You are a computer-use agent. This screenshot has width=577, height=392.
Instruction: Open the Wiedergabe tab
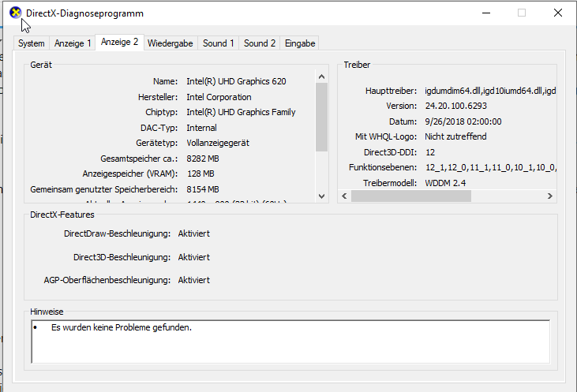click(x=170, y=43)
